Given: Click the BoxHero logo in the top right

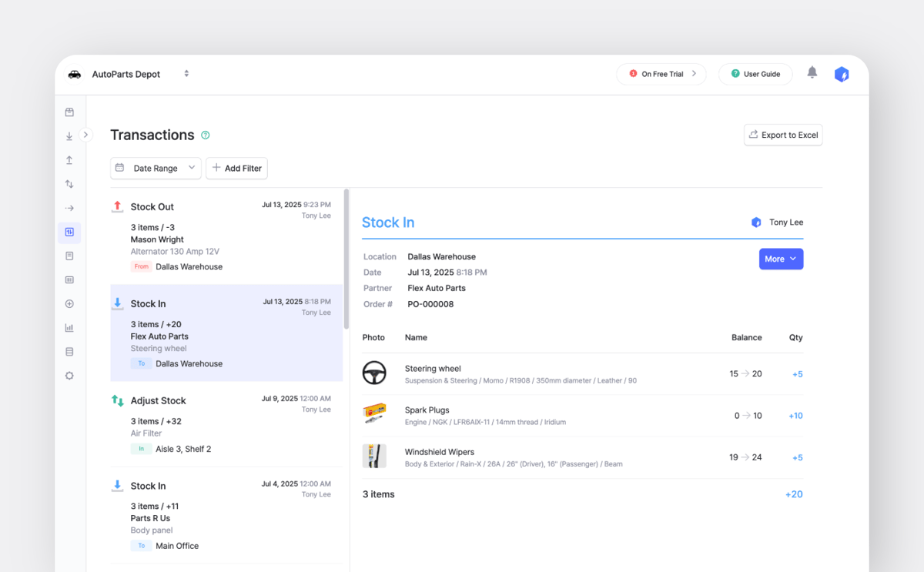Looking at the screenshot, I should coord(841,73).
